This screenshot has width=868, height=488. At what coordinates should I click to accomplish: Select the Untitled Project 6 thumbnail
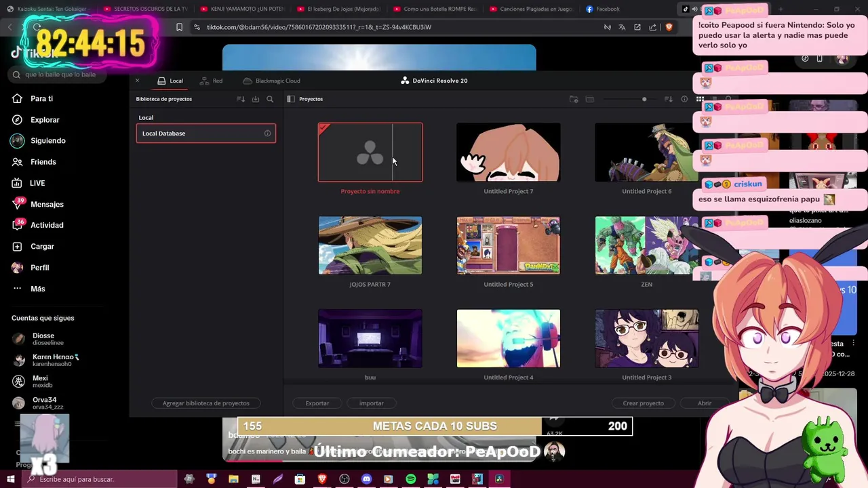point(647,152)
